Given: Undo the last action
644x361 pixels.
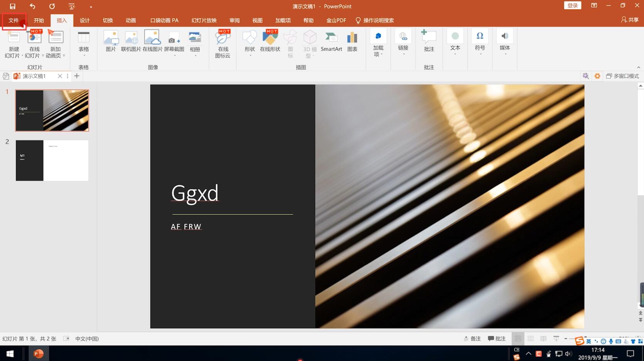Looking at the screenshot, I should pyautogui.click(x=32, y=6).
